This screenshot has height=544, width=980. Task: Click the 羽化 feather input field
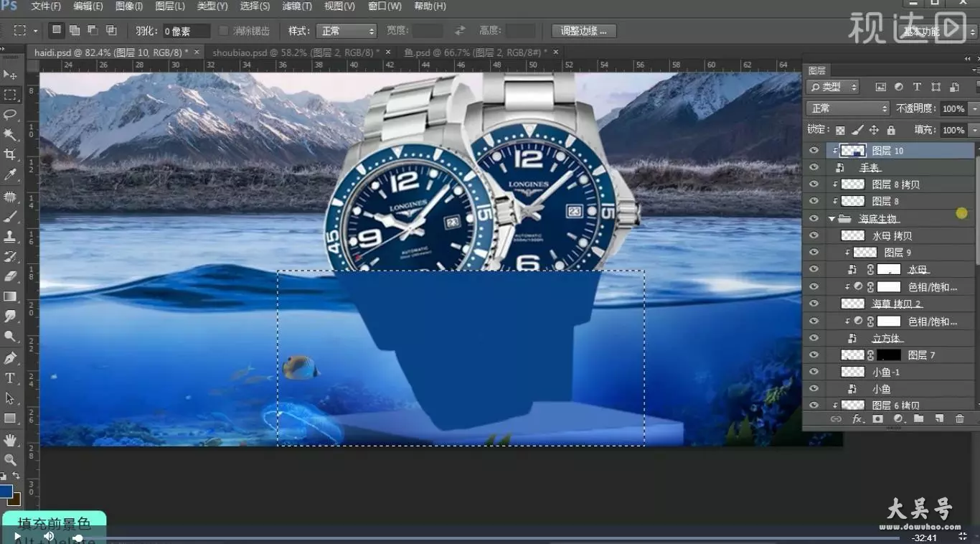pos(187,31)
